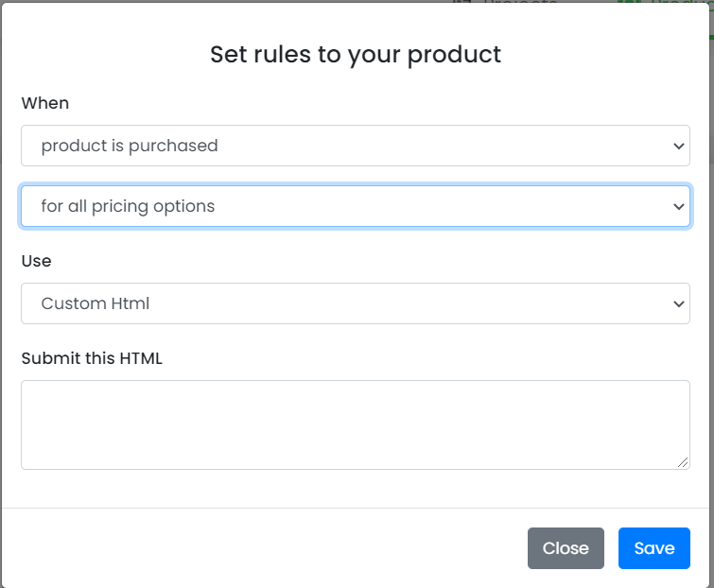Click the 'Set rules to your product' heading

coord(356,54)
